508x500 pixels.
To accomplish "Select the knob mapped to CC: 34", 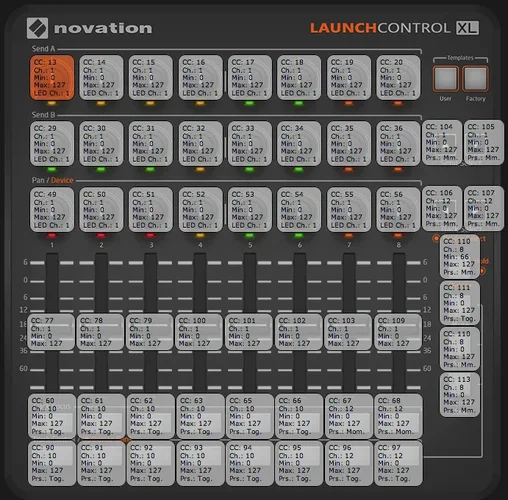I will tap(299, 143).
